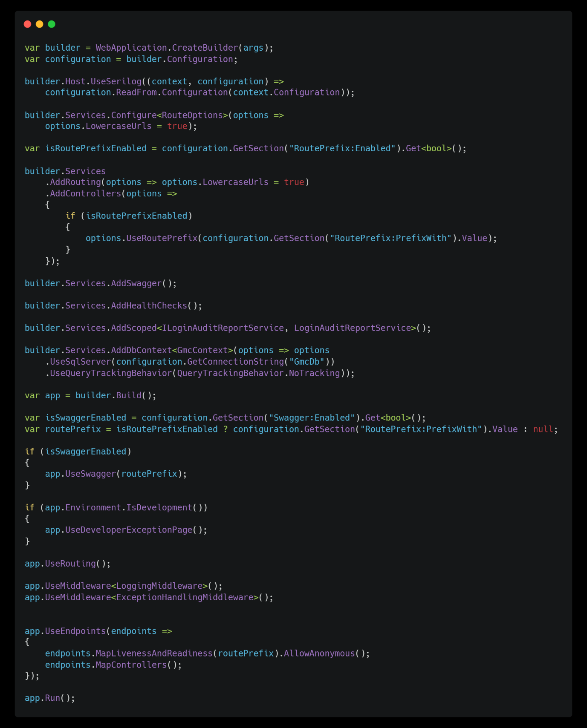
Task: Click 'var app = builder.Build();' line
Action: [x=90, y=395]
